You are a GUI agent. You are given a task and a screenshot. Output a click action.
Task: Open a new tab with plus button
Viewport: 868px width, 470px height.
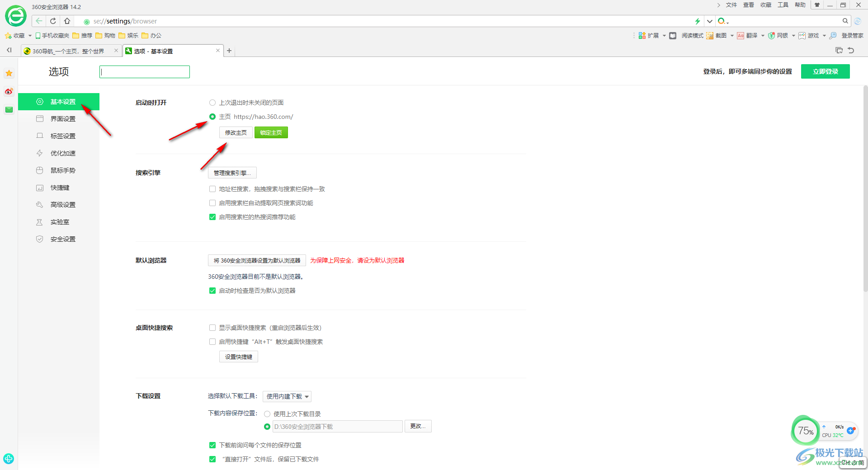click(x=229, y=51)
